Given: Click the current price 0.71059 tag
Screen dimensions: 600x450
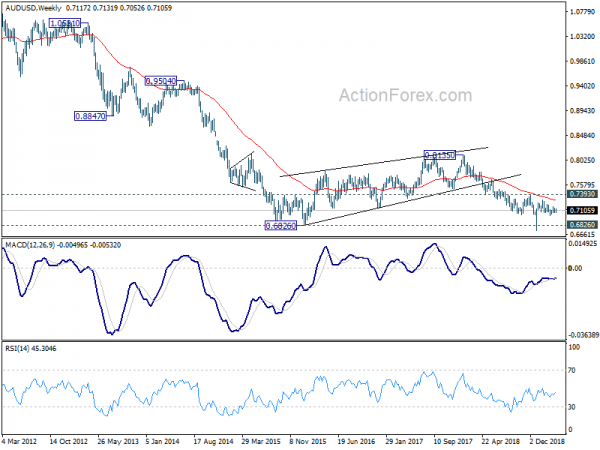Looking at the screenshot, I should pyautogui.click(x=582, y=210).
